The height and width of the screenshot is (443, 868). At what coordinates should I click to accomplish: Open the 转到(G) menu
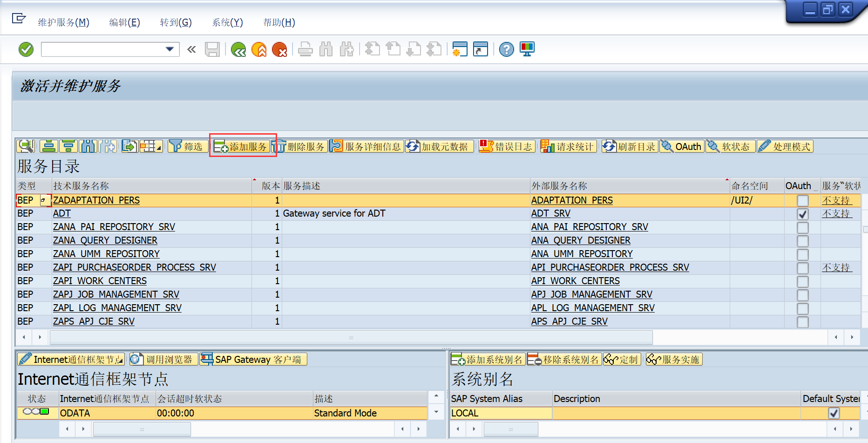(x=176, y=22)
